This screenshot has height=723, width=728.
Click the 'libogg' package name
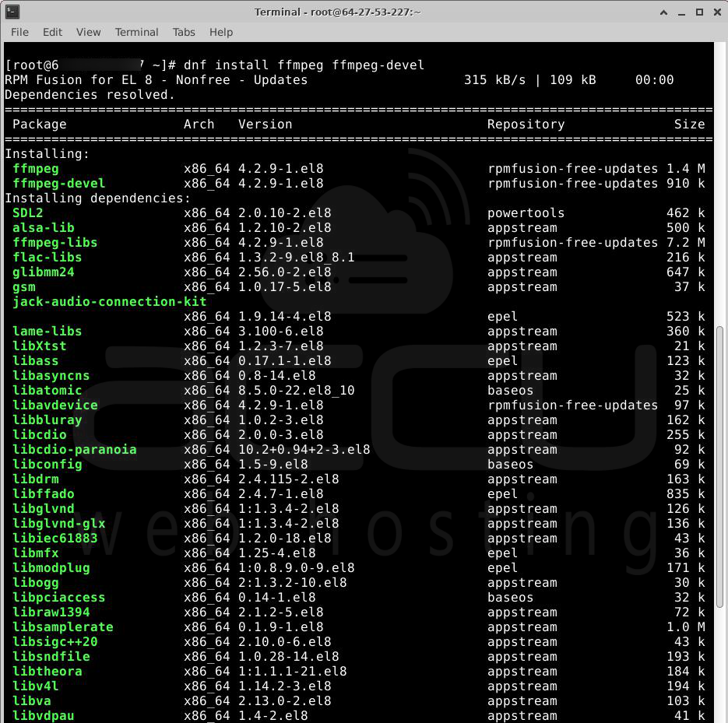pyautogui.click(x=35, y=583)
